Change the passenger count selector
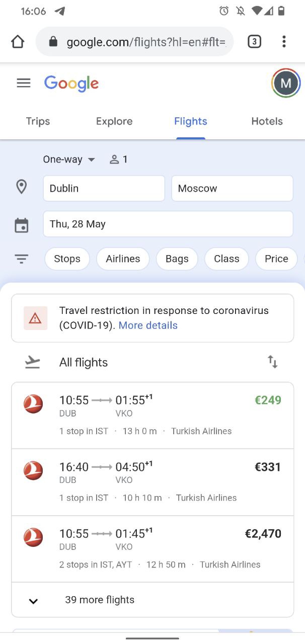 coord(119,159)
